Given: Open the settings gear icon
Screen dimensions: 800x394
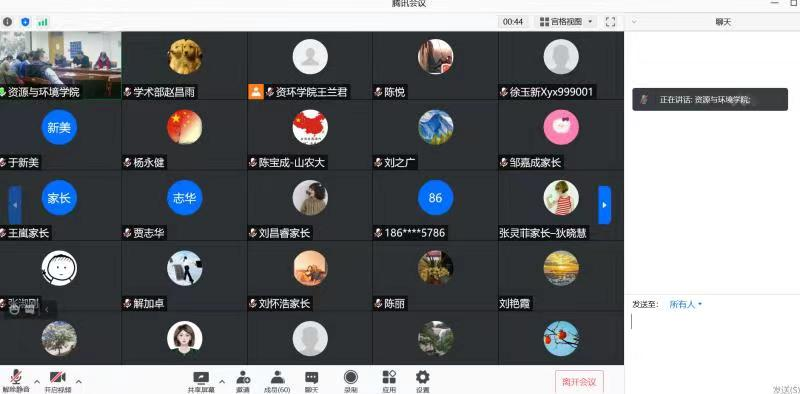Looking at the screenshot, I should tap(422, 378).
